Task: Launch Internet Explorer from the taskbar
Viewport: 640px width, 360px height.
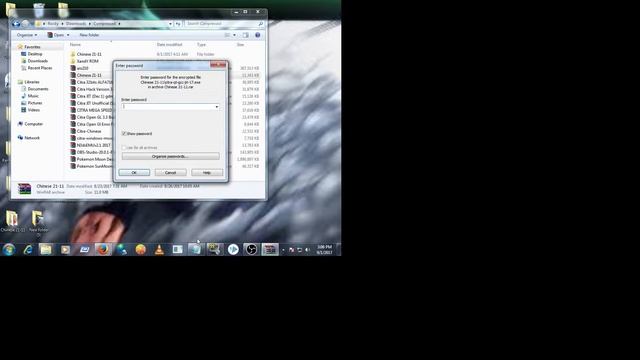Action: pos(28,249)
